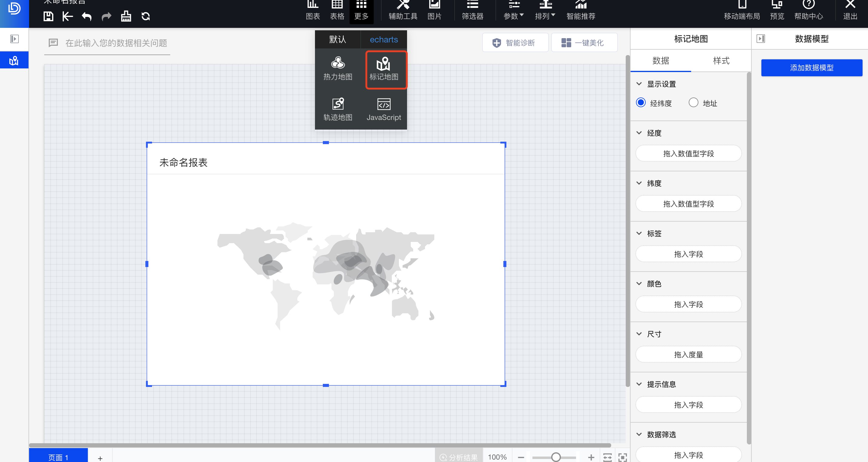Click the save icon in top toolbar

pyautogui.click(x=48, y=16)
